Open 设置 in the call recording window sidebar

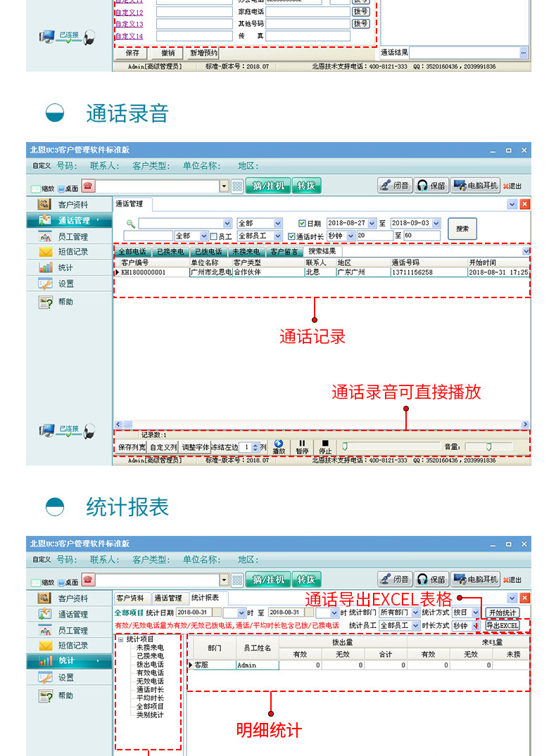coord(69,283)
